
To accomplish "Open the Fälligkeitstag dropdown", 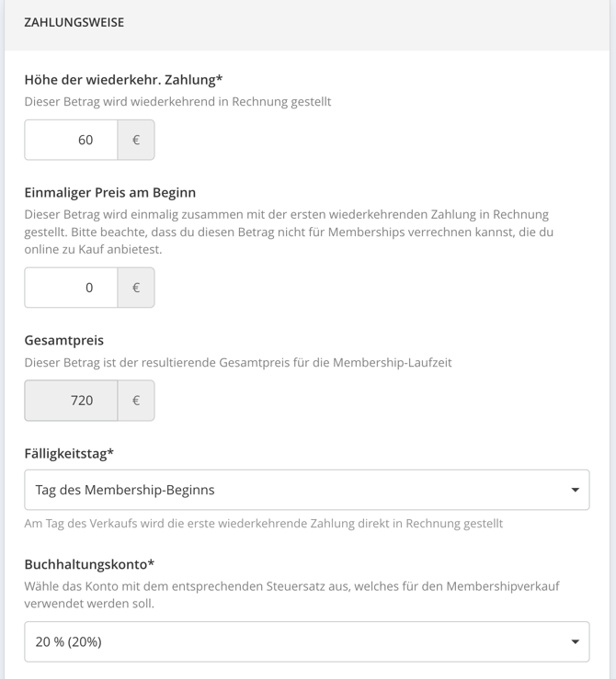I will click(307, 490).
